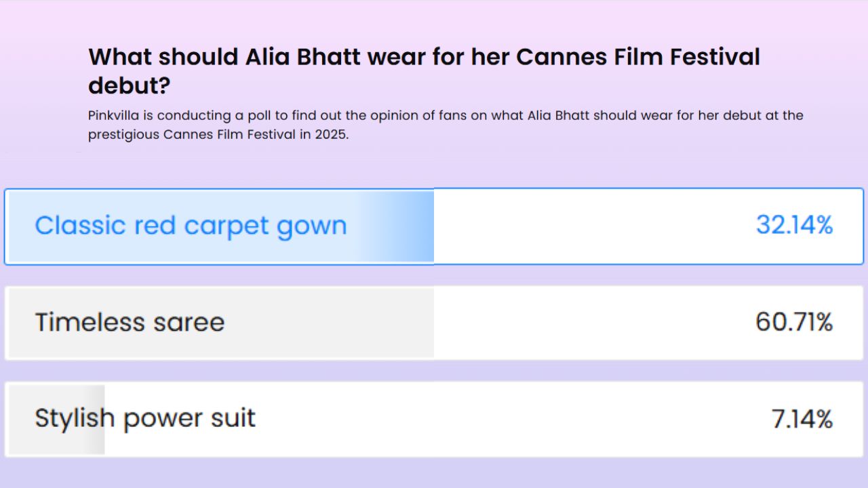
Task: Select the Classic red carpet gown option
Action: 434,226
